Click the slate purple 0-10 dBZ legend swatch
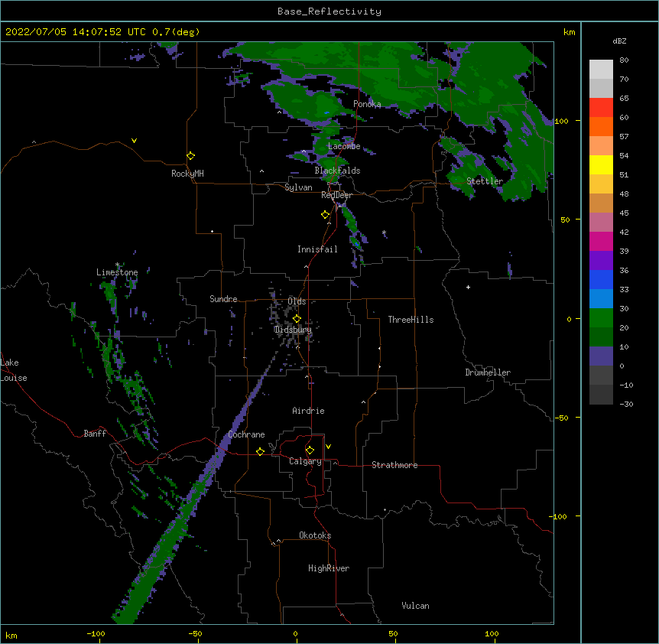This screenshot has height=644, width=659. pos(601,356)
